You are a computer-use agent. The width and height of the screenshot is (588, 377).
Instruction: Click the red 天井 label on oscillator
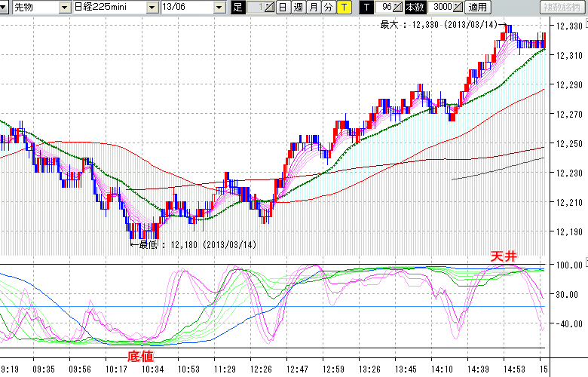(503, 259)
